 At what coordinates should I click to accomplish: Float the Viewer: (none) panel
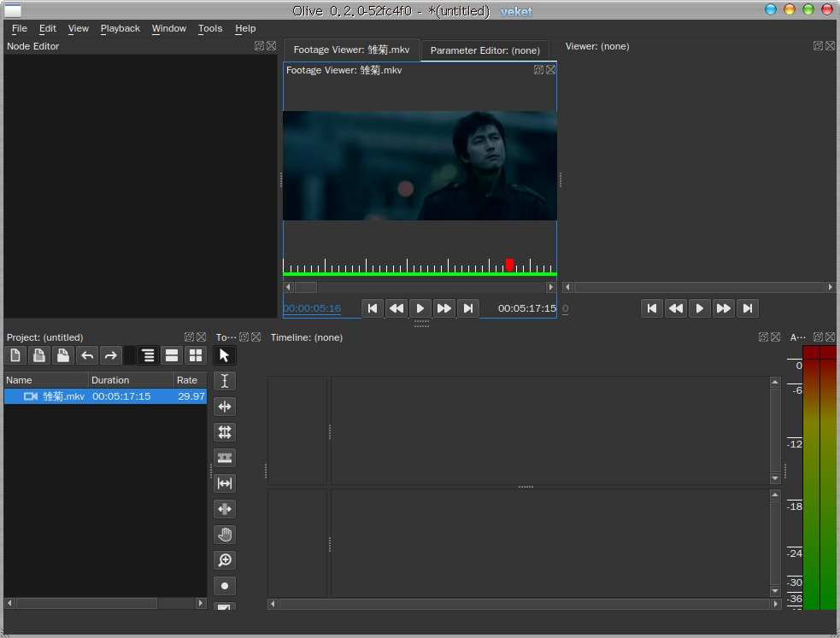pos(818,46)
